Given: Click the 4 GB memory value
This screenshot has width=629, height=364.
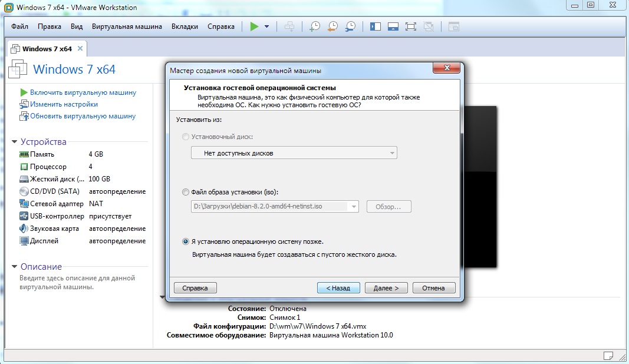Looking at the screenshot, I should tap(96, 154).
